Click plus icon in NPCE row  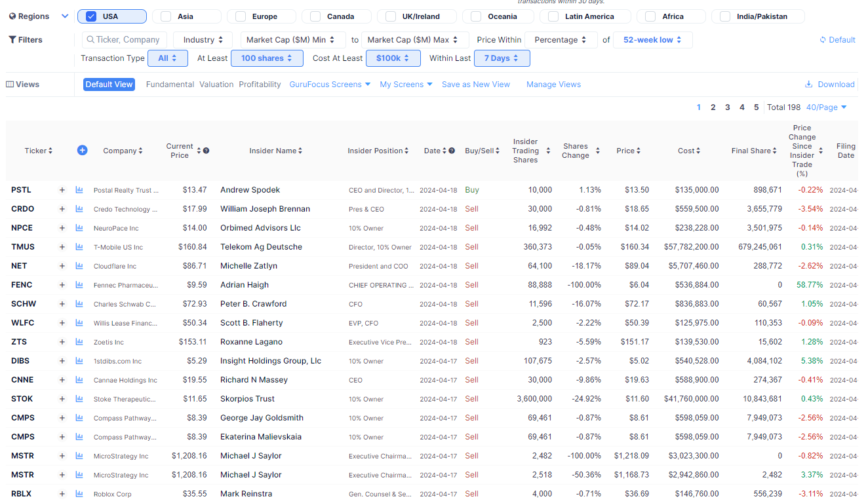62,228
